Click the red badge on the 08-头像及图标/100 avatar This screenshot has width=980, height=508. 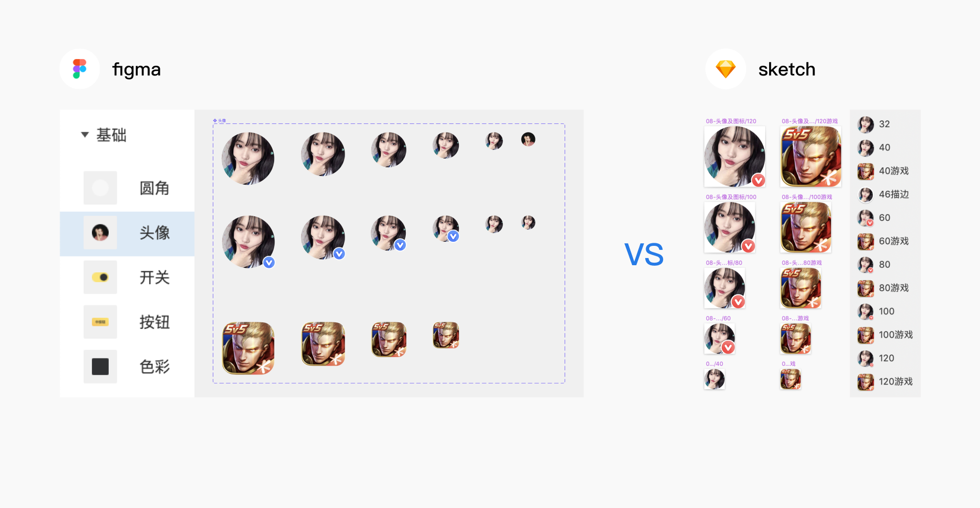(748, 246)
